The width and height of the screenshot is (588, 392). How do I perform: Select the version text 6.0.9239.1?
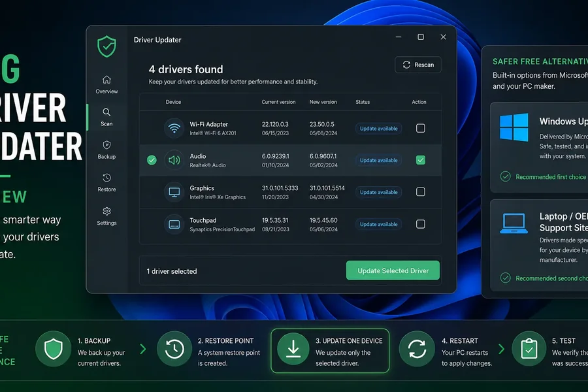[275, 156]
